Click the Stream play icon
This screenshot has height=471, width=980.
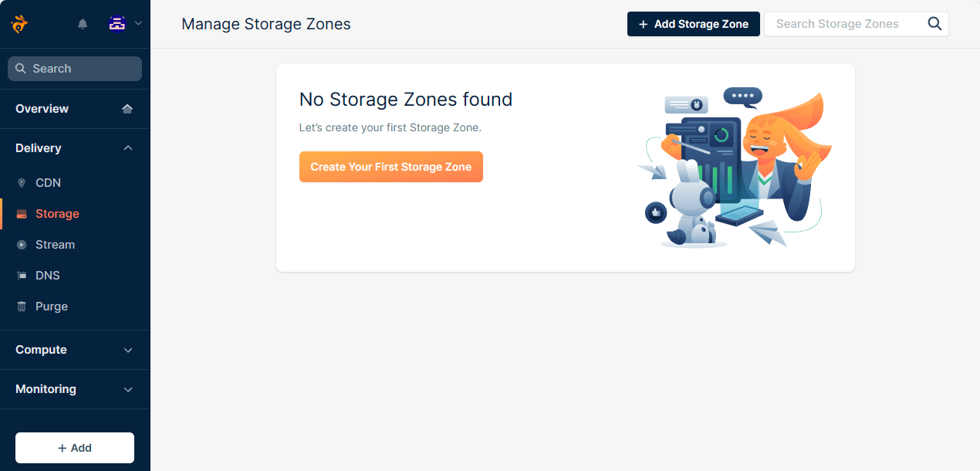click(22, 245)
